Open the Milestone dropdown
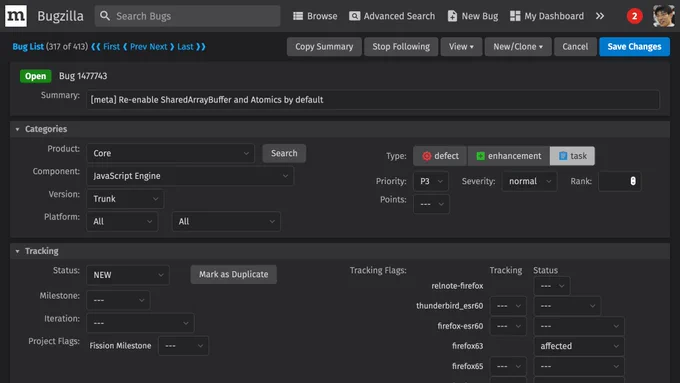The width and height of the screenshot is (680, 383). click(x=118, y=300)
